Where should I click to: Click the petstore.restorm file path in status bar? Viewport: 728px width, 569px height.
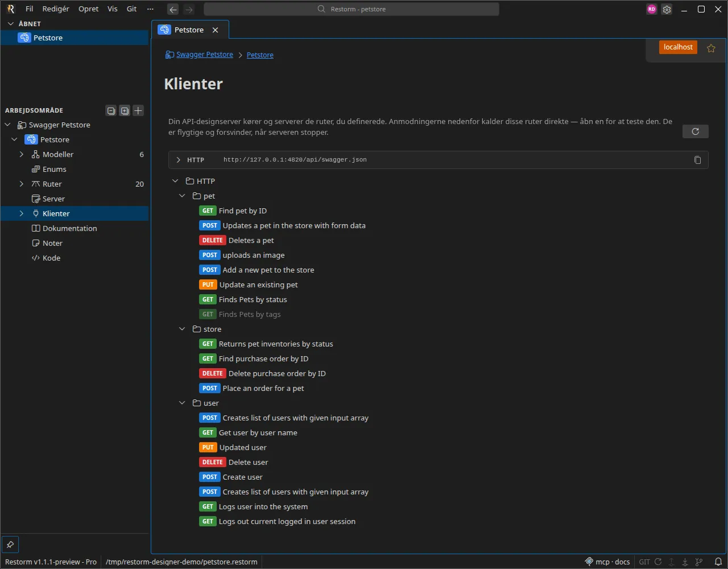(x=181, y=562)
